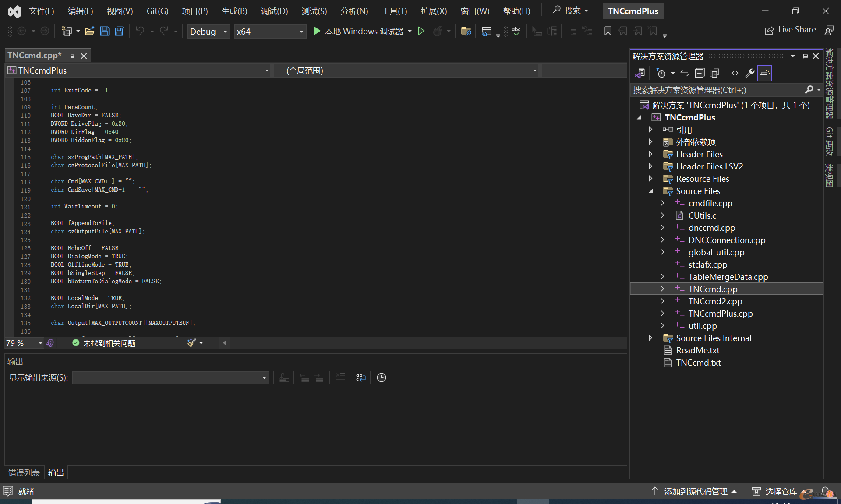Click the search magnifier in Solution Explorer
The image size is (841, 504).
point(809,90)
